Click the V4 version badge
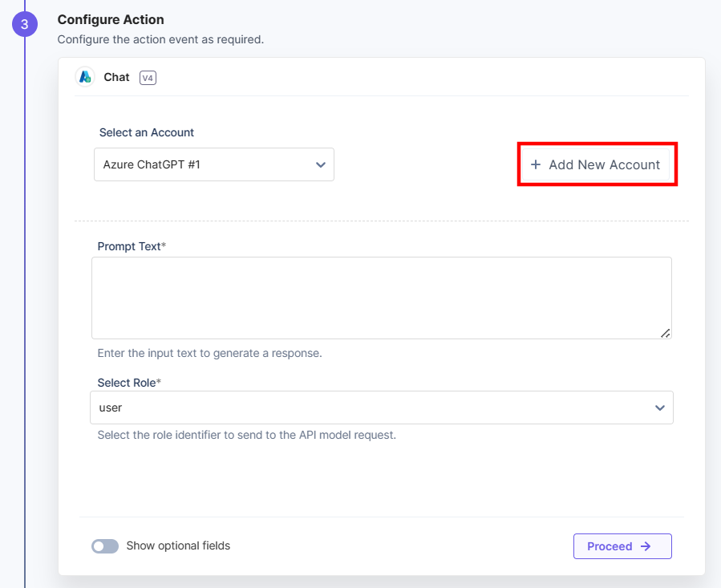The height and width of the screenshot is (588, 721). [147, 78]
